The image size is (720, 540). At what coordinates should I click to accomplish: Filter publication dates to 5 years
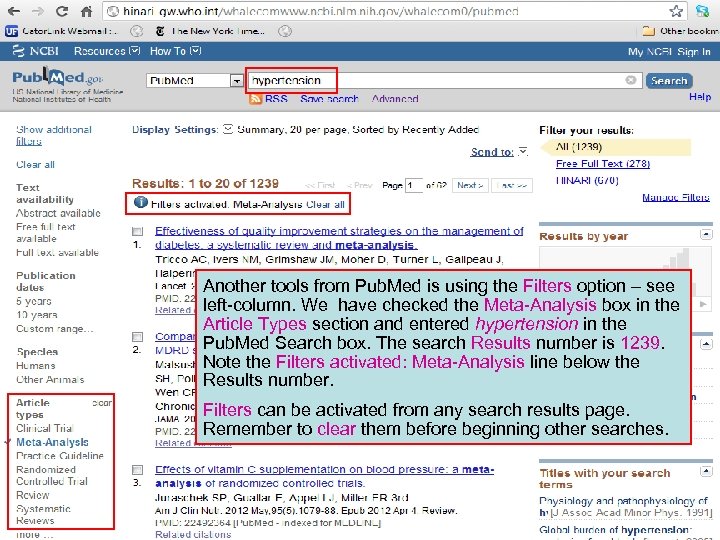pyautogui.click(x=34, y=301)
